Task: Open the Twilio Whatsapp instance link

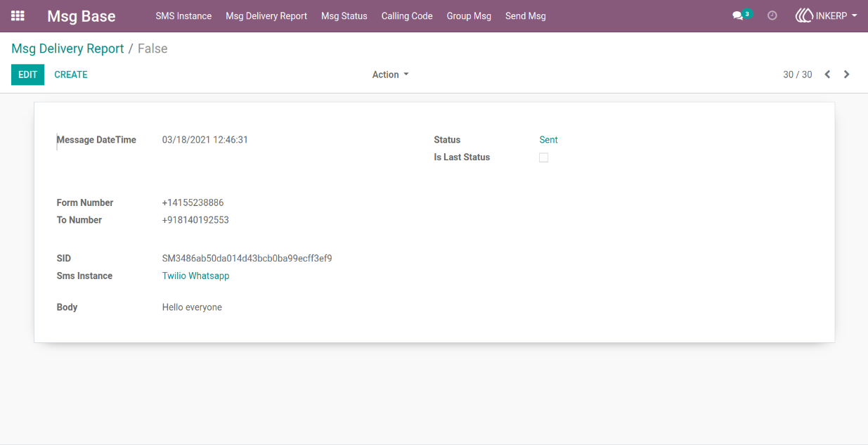Action: (196, 276)
